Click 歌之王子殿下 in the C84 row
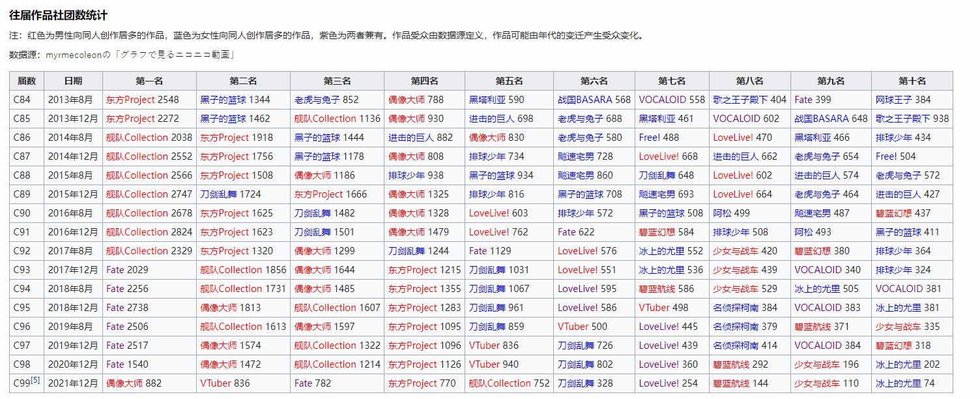Screen dimensions: 980x399 (740, 100)
